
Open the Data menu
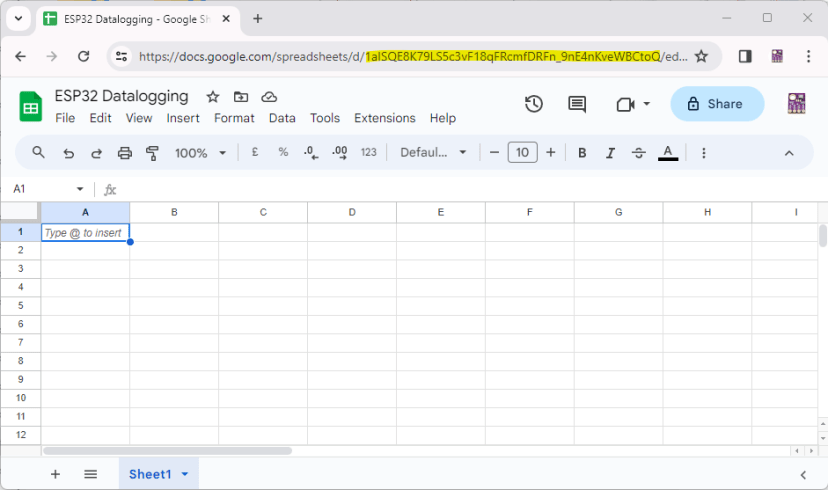[x=282, y=118]
